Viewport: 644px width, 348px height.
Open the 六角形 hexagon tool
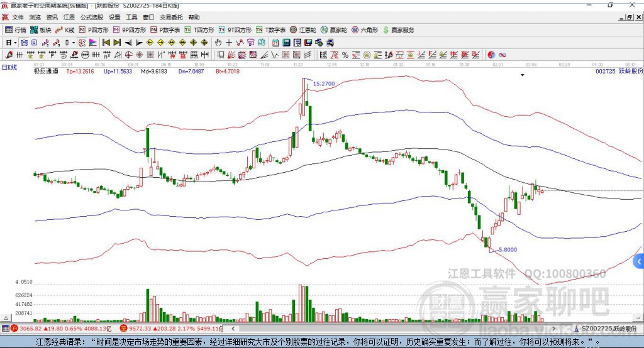(x=365, y=30)
